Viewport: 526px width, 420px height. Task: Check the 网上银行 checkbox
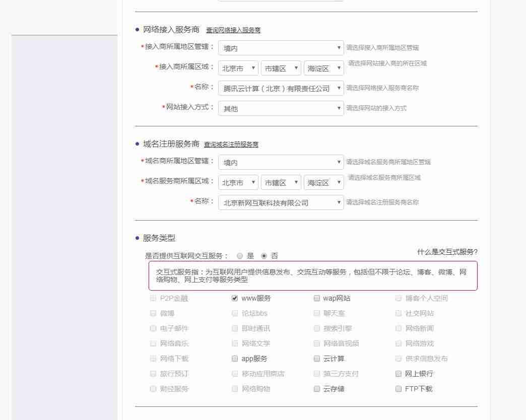[399, 373]
